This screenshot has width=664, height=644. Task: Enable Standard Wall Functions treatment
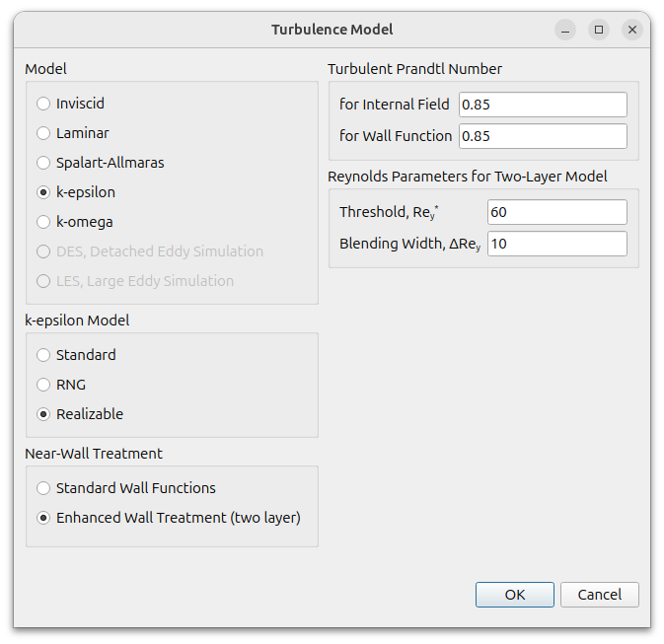[x=126, y=488]
